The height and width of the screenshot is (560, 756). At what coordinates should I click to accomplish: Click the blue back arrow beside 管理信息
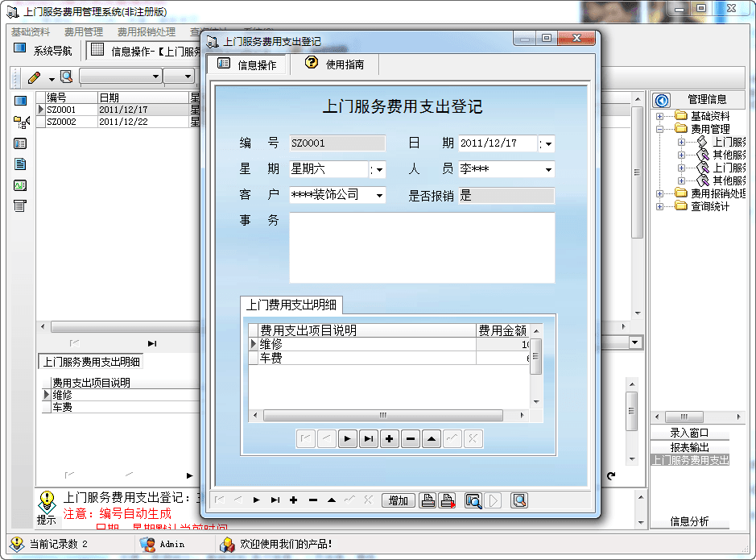point(663,100)
